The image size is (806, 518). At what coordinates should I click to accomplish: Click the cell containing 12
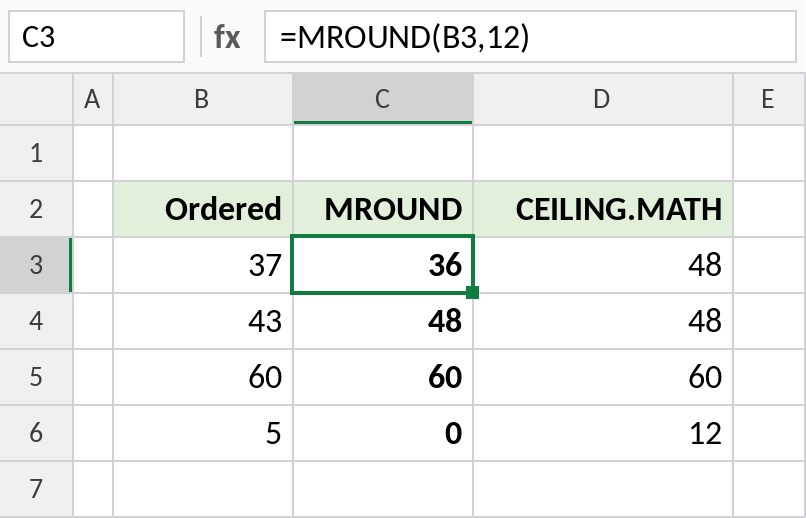[x=603, y=433]
